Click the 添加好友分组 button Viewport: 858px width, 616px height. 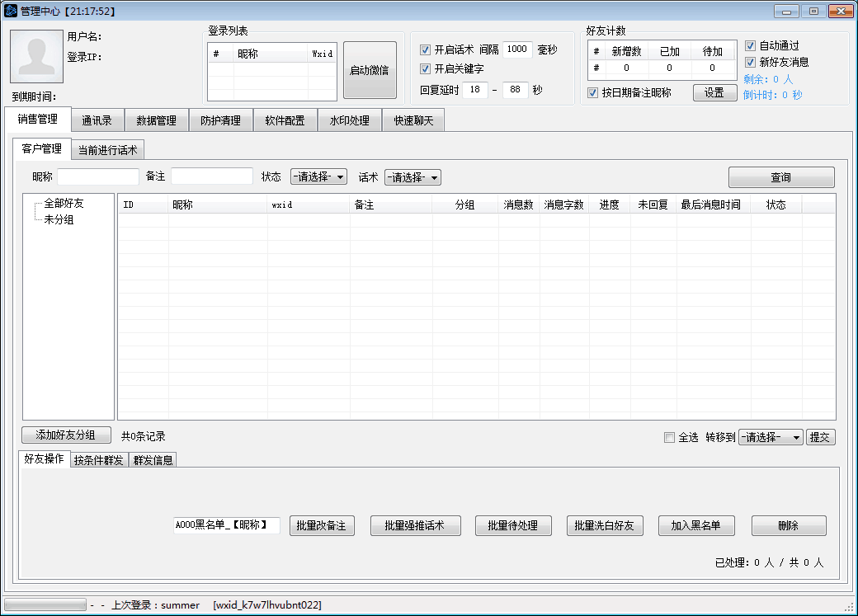coord(66,435)
